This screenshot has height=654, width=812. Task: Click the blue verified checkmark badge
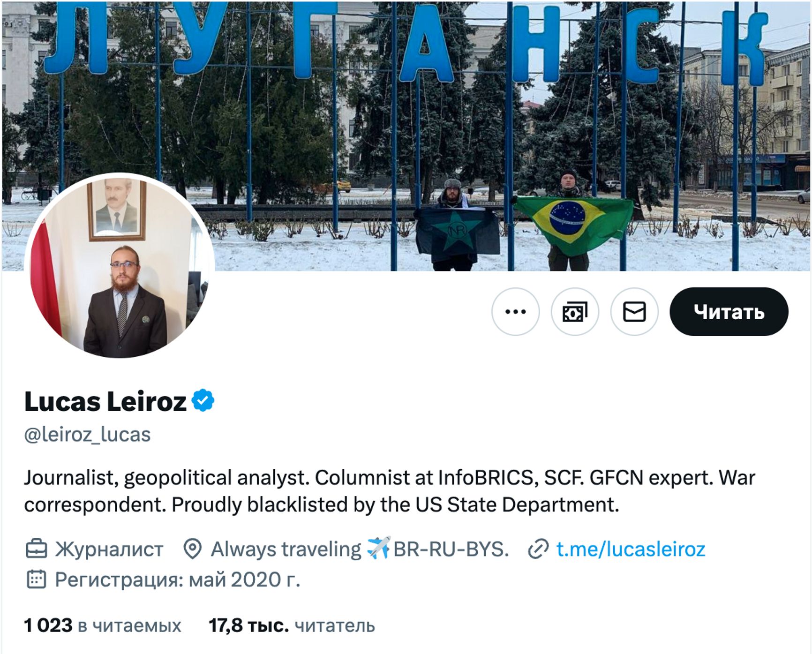click(203, 401)
